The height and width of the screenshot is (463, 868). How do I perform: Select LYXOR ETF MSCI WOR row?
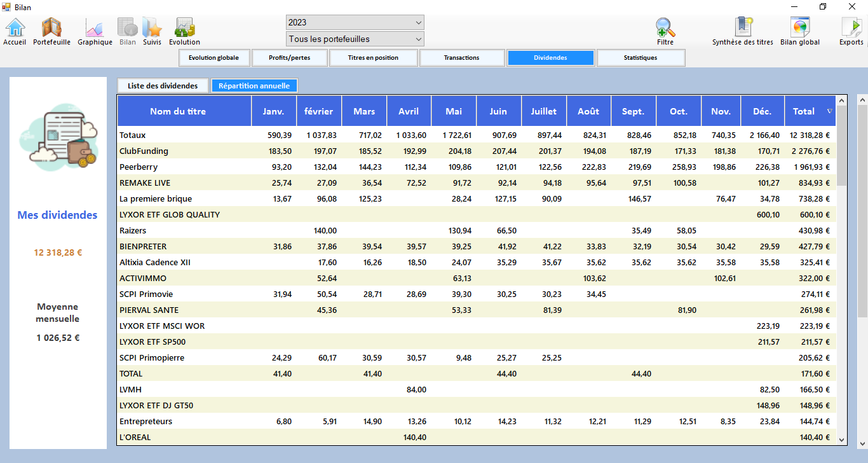coord(162,326)
